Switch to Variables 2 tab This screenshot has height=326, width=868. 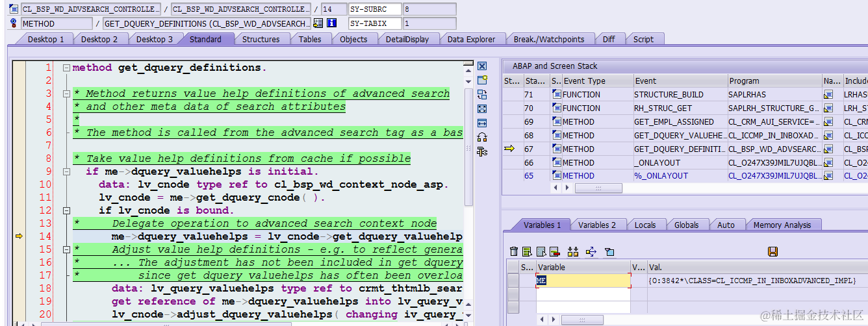pyautogui.click(x=597, y=225)
